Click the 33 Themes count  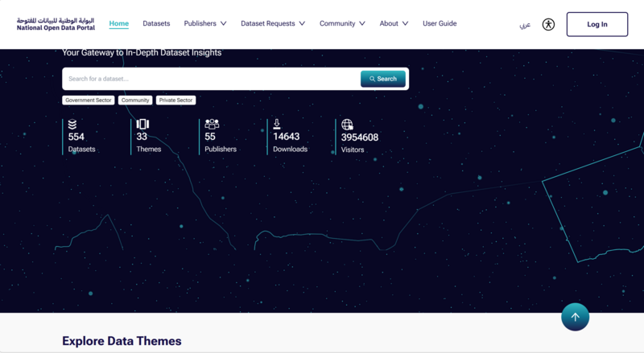tap(142, 137)
